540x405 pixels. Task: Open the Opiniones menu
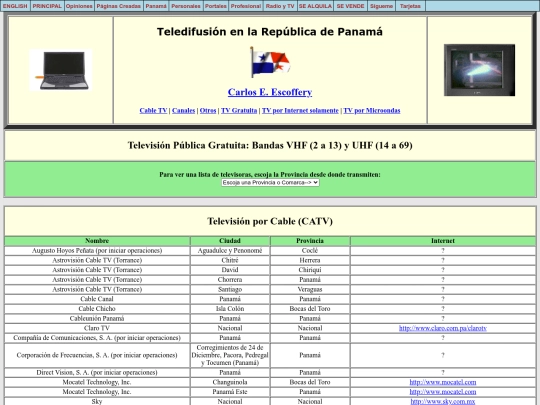coord(79,6)
